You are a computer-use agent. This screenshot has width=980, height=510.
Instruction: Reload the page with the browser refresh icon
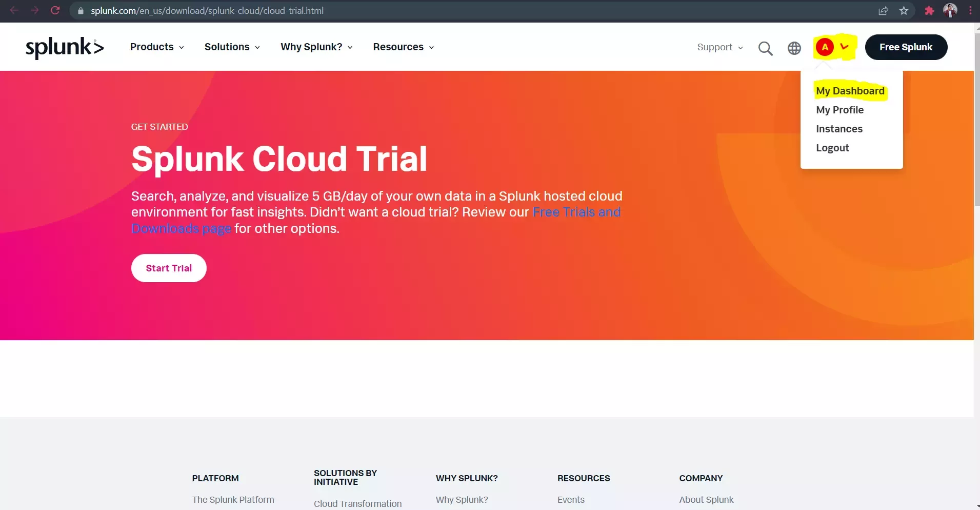click(x=55, y=10)
